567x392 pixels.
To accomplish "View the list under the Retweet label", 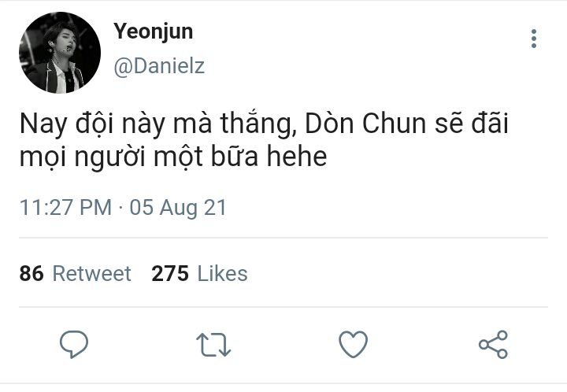I will [91, 273].
